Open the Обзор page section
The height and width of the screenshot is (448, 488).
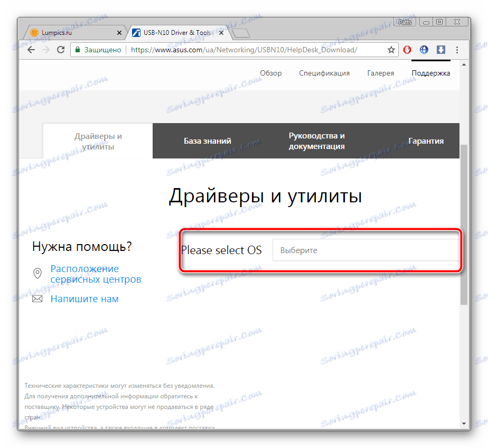[271, 73]
